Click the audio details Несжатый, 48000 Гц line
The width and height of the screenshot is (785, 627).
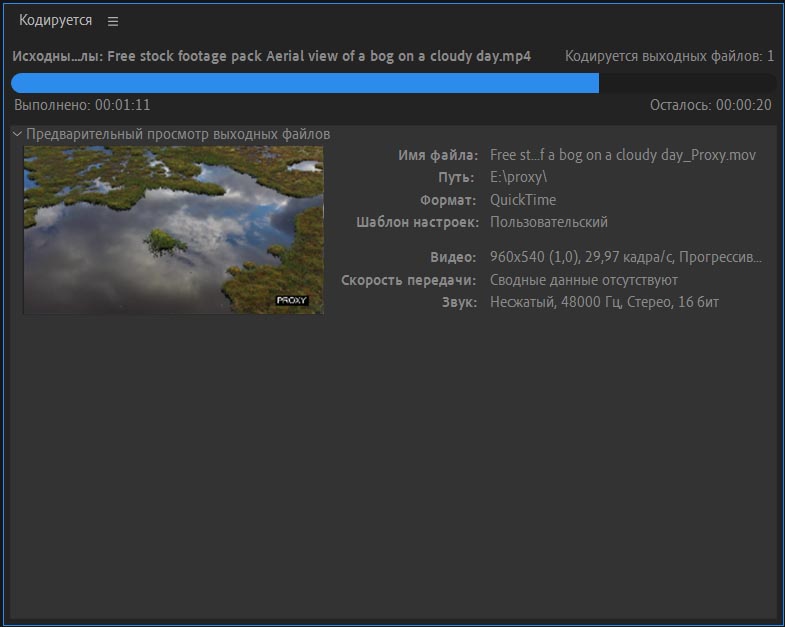(x=604, y=302)
